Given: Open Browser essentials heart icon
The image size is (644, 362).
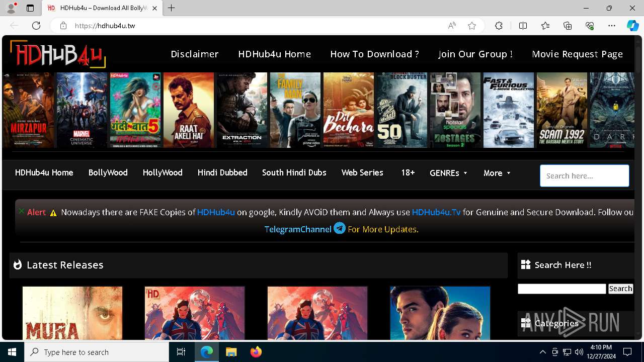Looking at the screenshot, I should [590, 26].
